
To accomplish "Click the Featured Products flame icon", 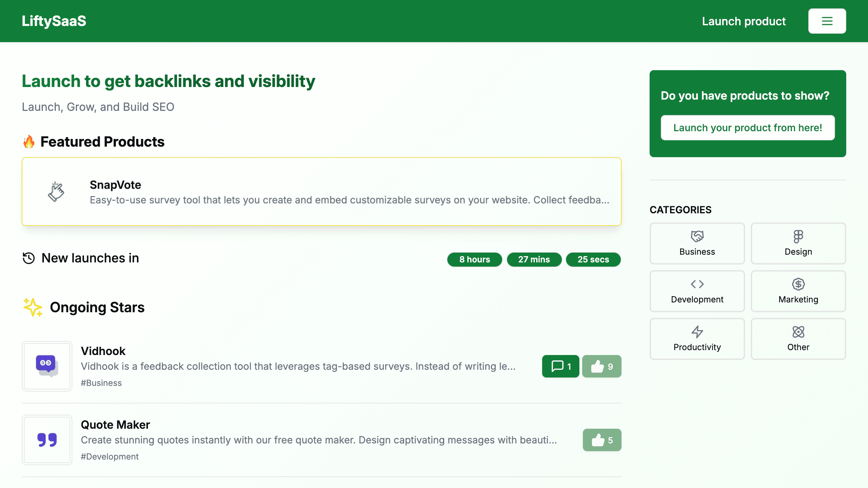I will point(29,142).
